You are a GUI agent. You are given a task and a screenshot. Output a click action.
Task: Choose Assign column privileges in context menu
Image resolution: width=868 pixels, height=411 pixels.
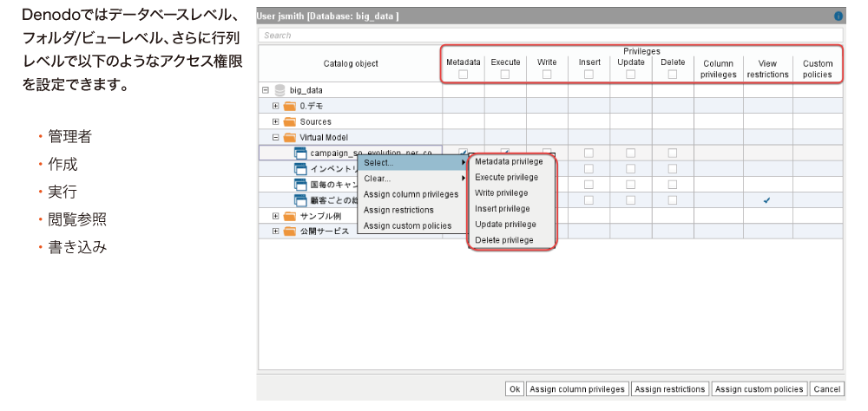pyautogui.click(x=413, y=194)
